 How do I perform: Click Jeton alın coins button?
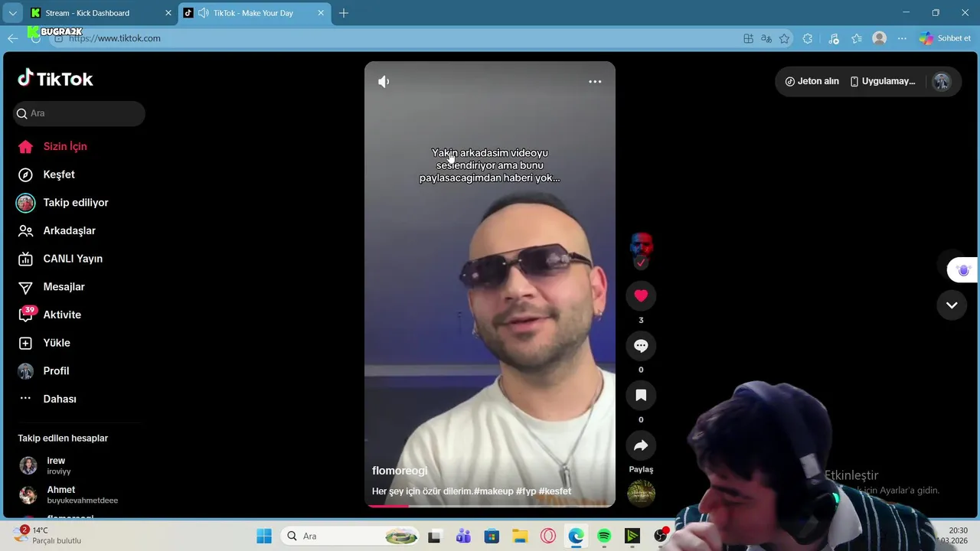(812, 81)
